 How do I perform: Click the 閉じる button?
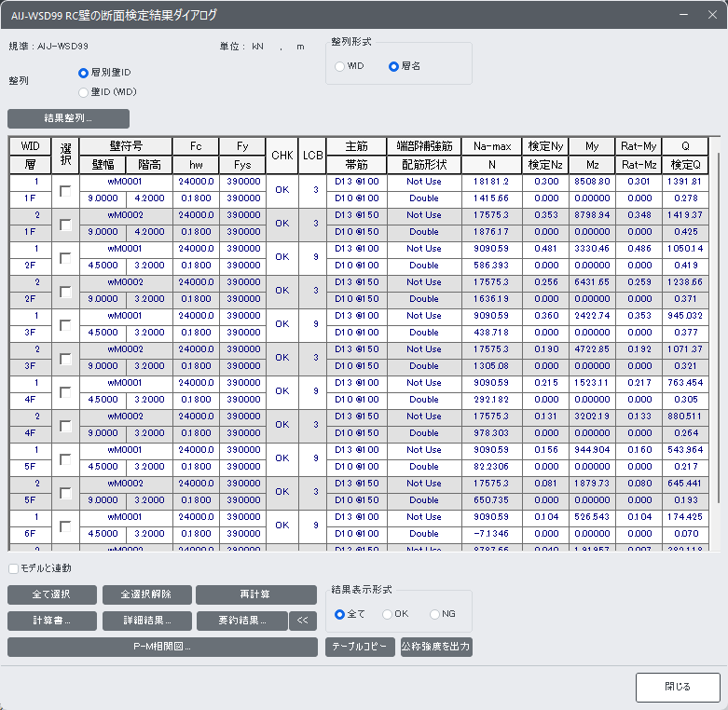point(678,688)
